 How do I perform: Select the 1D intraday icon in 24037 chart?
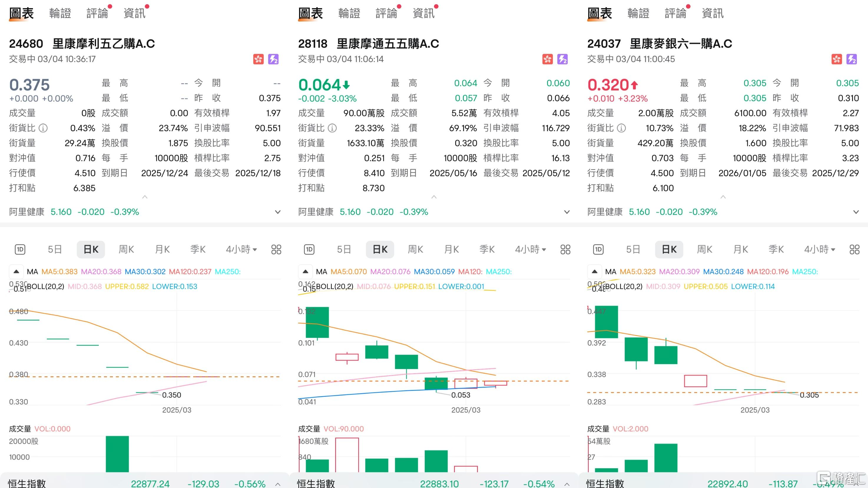598,250
